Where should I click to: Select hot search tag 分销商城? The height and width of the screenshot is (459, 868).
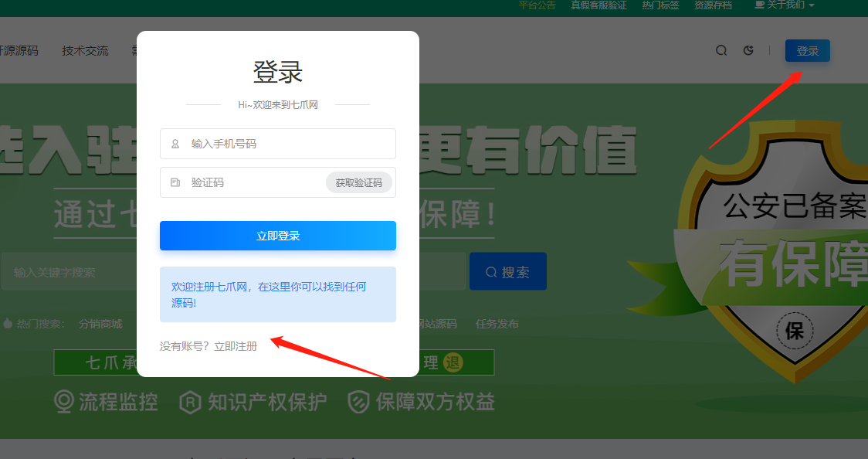pyautogui.click(x=100, y=324)
